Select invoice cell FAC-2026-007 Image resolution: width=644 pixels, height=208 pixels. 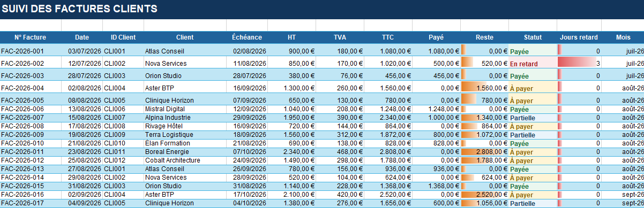(x=31, y=118)
